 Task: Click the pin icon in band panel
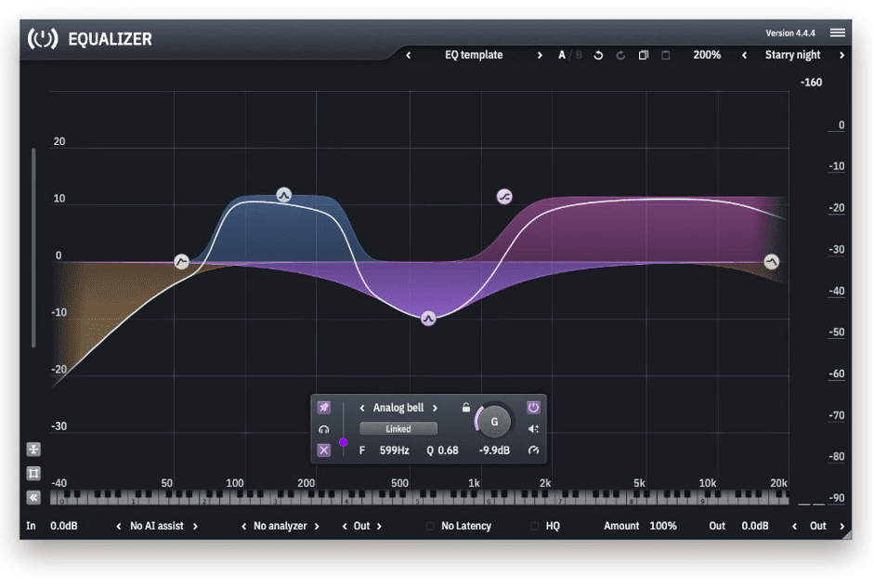tap(324, 408)
